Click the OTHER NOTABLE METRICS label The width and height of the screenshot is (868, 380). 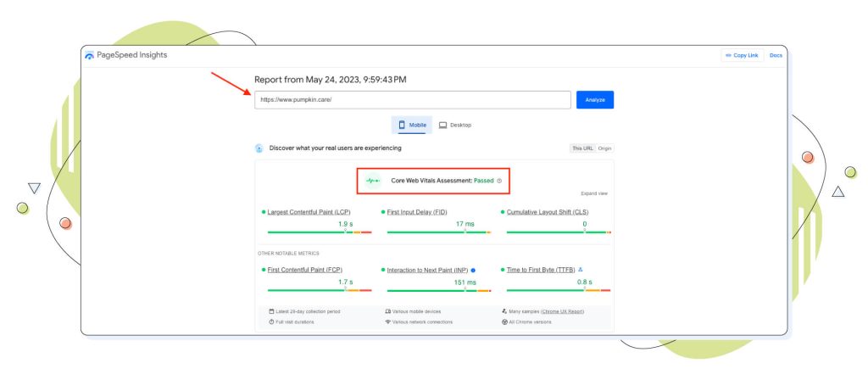pyautogui.click(x=288, y=253)
